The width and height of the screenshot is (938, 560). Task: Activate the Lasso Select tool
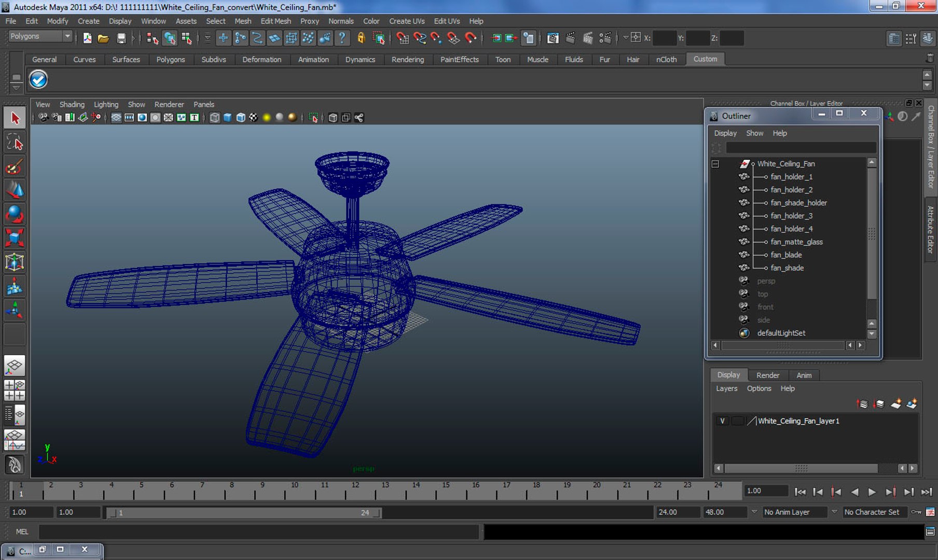[15, 142]
